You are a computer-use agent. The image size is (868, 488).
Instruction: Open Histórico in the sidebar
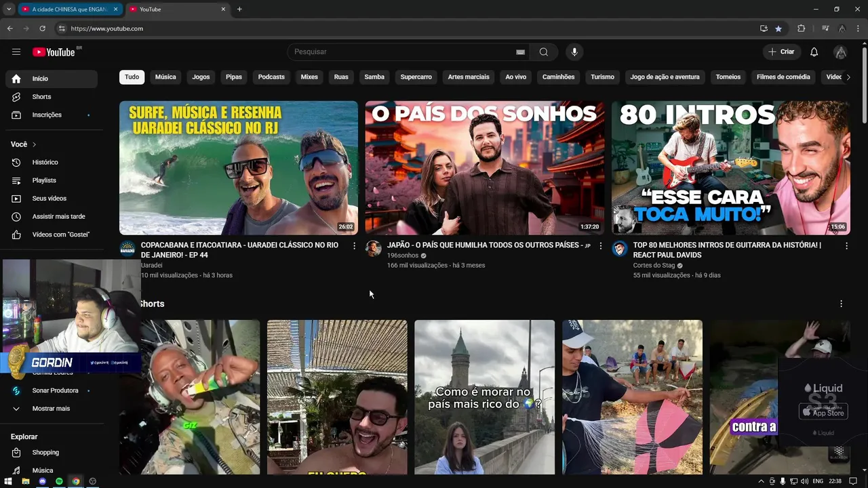coord(52,163)
